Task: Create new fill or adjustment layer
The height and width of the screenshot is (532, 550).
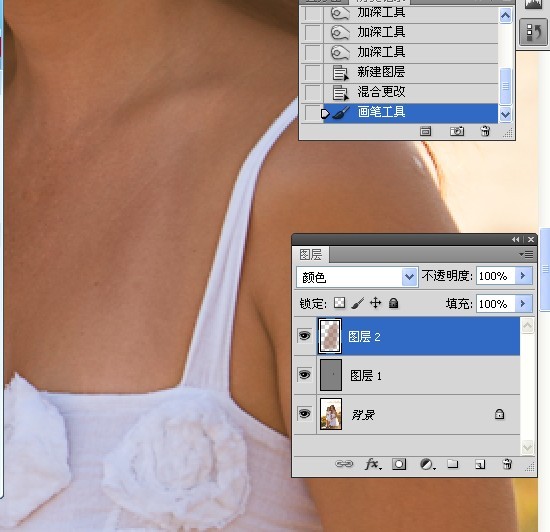Action: (x=427, y=464)
